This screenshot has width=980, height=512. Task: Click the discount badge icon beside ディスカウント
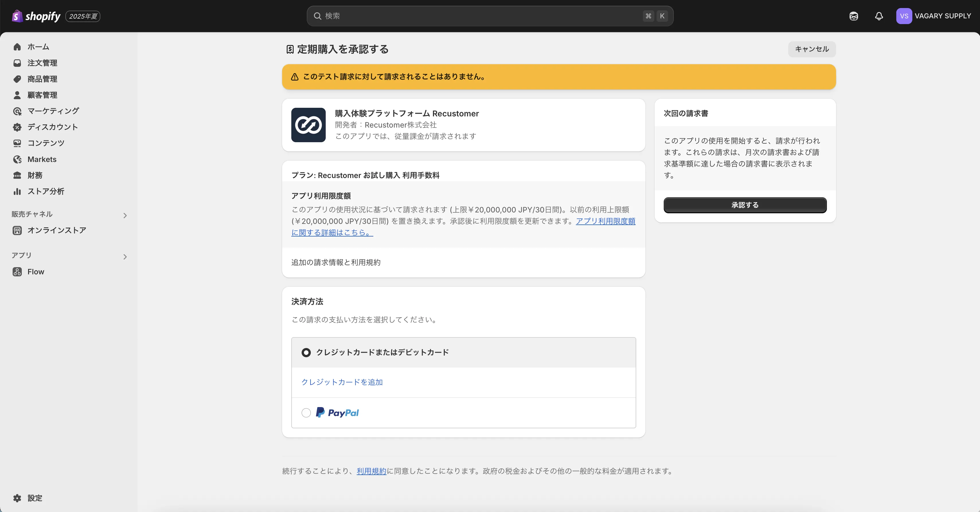[17, 127]
